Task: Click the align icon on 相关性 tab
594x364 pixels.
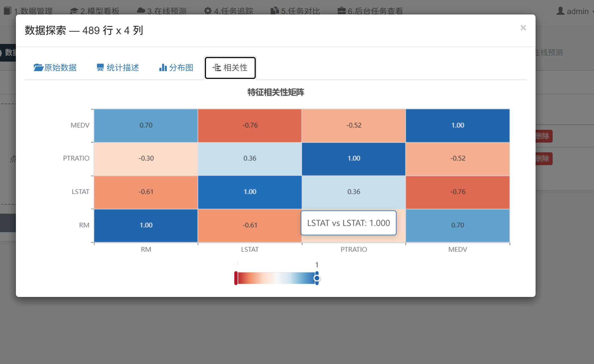Action: pyautogui.click(x=217, y=68)
